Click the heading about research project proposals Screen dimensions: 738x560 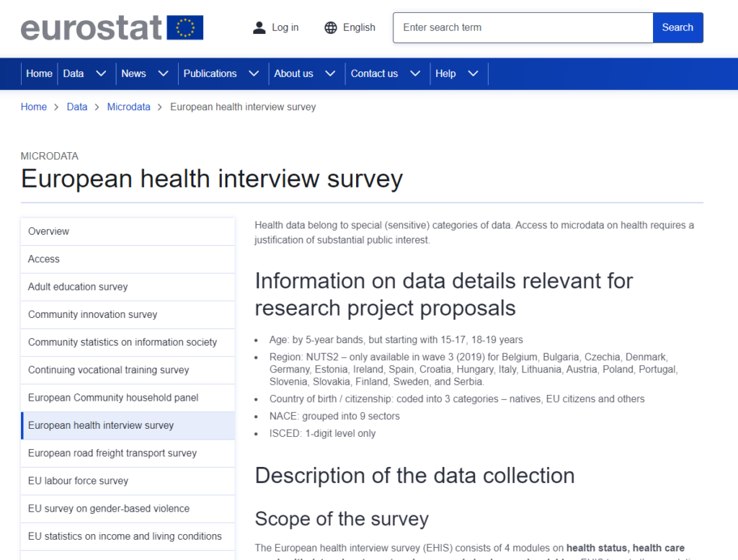tap(444, 295)
